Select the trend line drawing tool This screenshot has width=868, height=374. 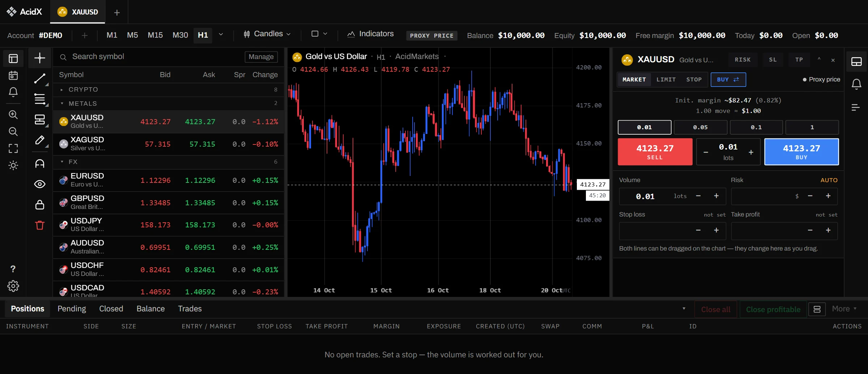click(x=40, y=79)
